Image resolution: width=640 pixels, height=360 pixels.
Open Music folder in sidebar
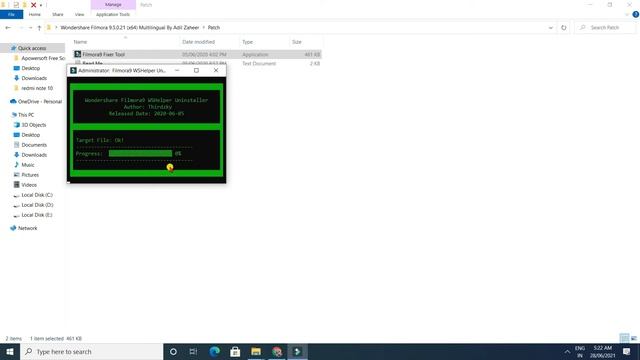pyautogui.click(x=28, y=165)
